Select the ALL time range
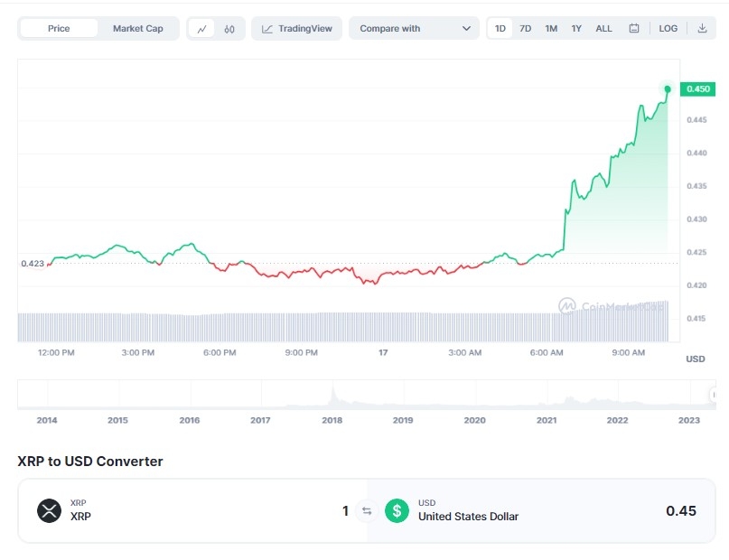The image size is (729, 560). pyautogui.click(x=603, y=28)
